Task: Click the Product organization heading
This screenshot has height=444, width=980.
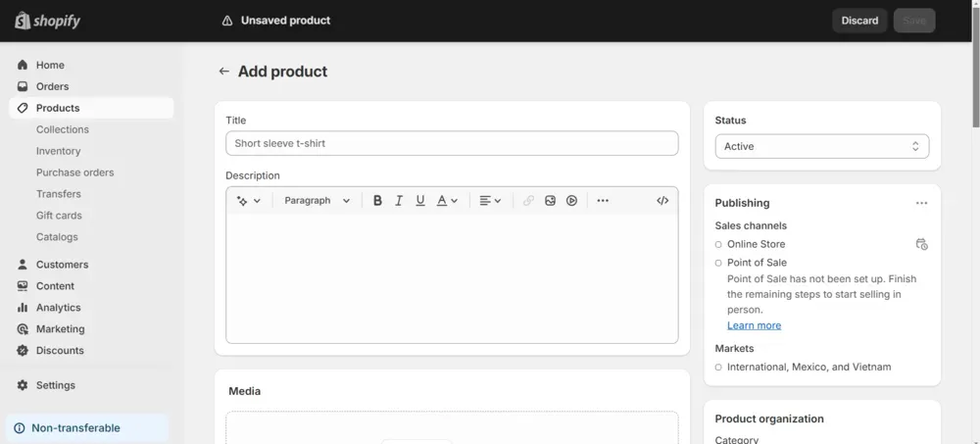Action: 769,419
